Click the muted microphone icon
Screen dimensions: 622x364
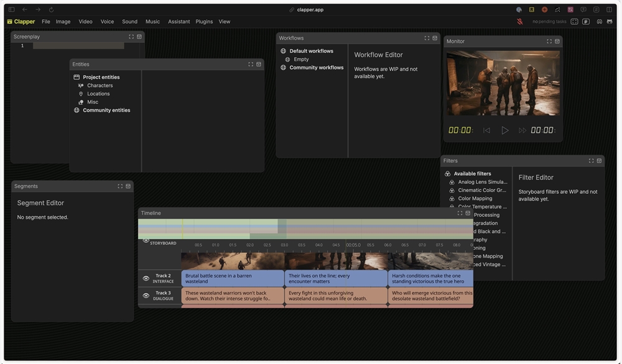[520, 22]
